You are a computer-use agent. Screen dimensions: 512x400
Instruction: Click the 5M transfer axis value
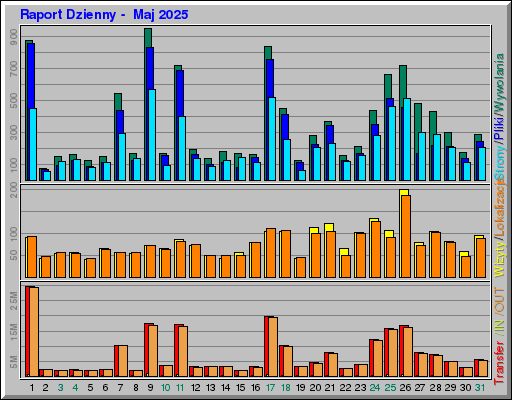coord(14,362)
